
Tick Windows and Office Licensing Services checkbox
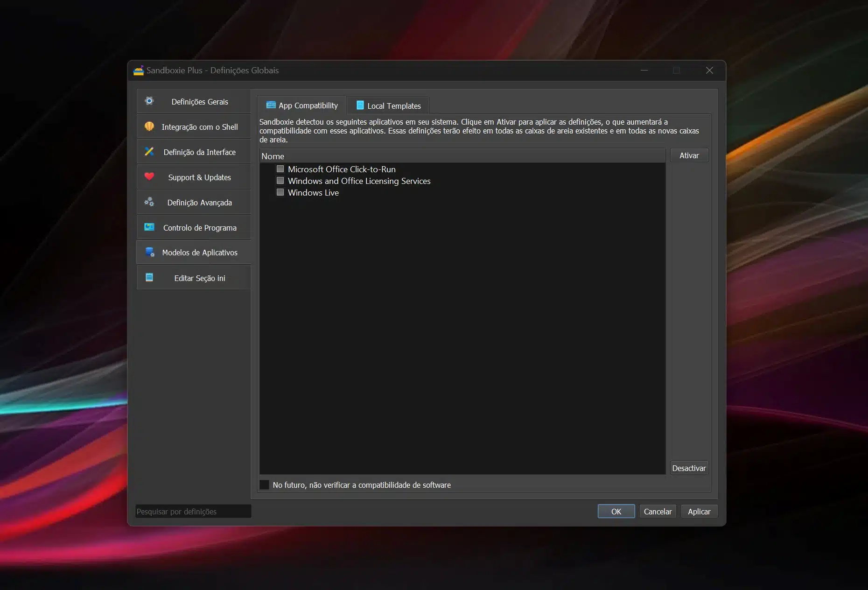tap(280, 181)
